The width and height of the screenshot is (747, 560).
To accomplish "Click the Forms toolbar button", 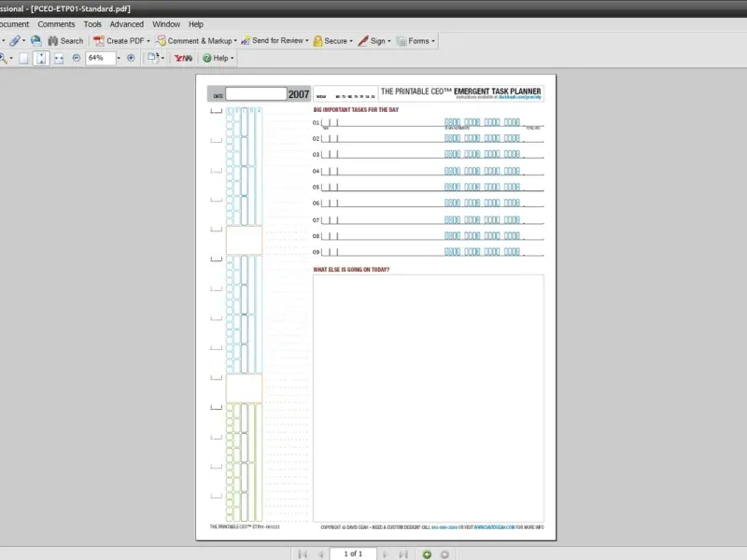I will (x=413, y=41).
